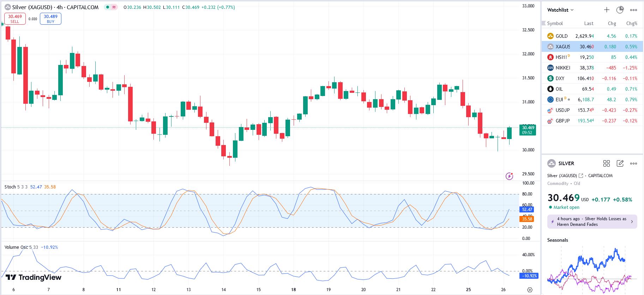Open the note edit icon beside SILVER
Viewport: 644px width, 295px height.
[620, 163]
